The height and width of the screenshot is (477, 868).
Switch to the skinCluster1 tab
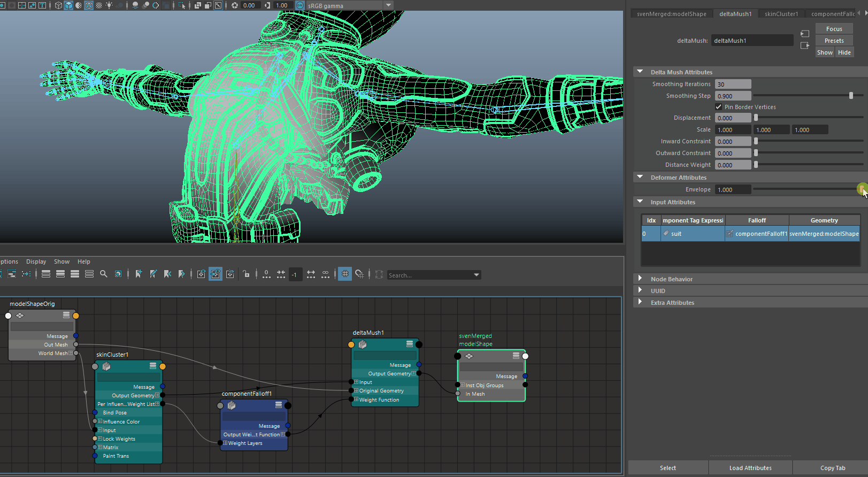[781, 14]
